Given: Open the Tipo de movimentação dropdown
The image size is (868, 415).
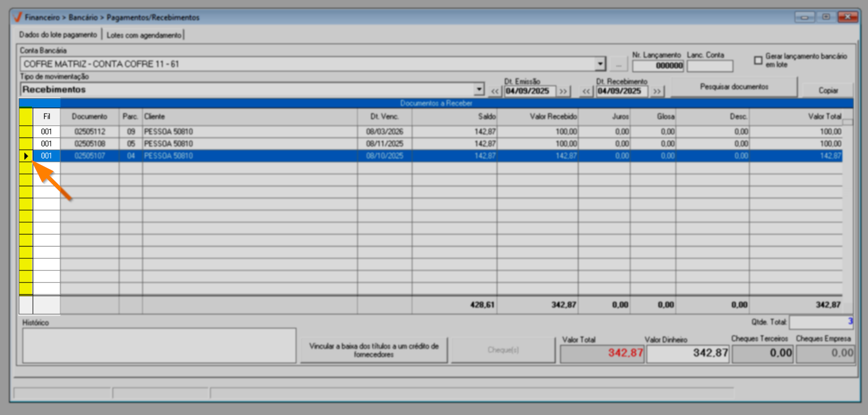Looking at the screenshot, I should click(479, 89).
